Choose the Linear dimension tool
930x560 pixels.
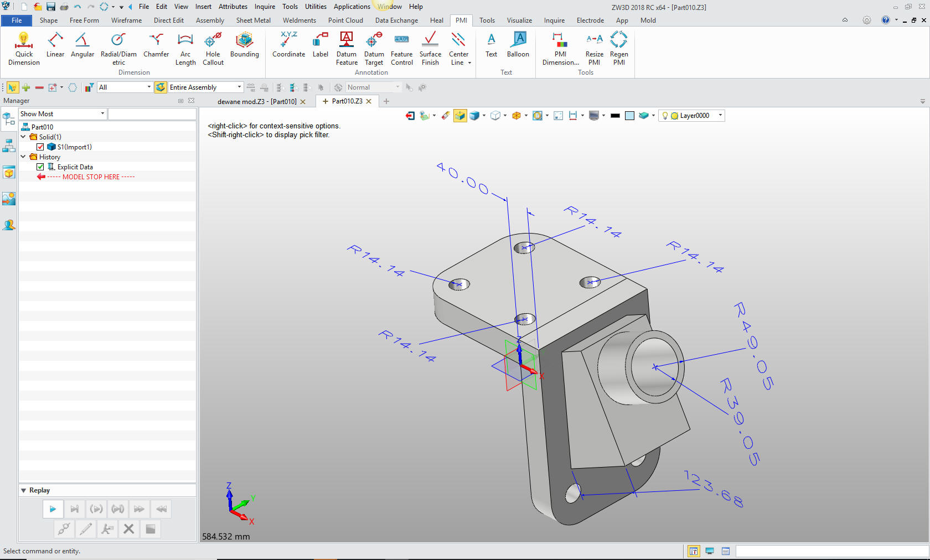click(55, 45)
